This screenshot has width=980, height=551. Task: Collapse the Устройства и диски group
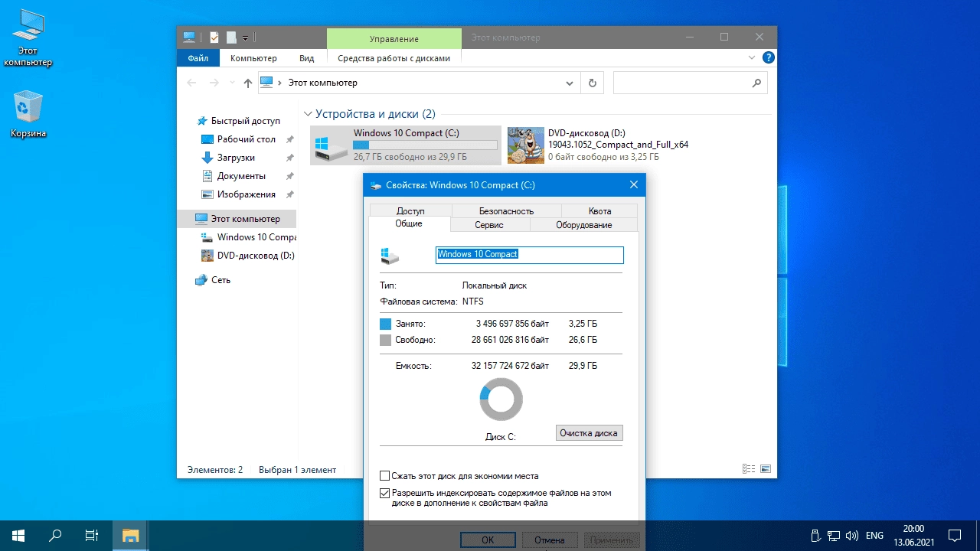pyautogui.click(x=309, y=114)
